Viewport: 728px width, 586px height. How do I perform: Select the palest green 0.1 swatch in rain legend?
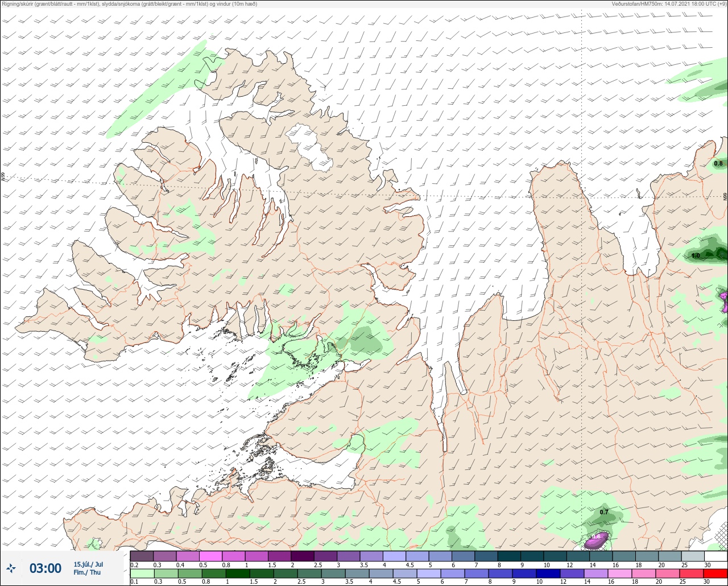pos(142,573)
